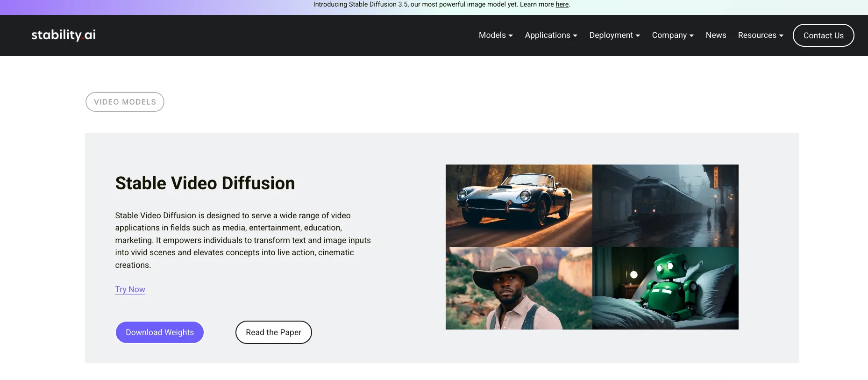Image resolution: width=868 pixels, height=380 pixels.
Task: Go to the News page
Action: 716,35
